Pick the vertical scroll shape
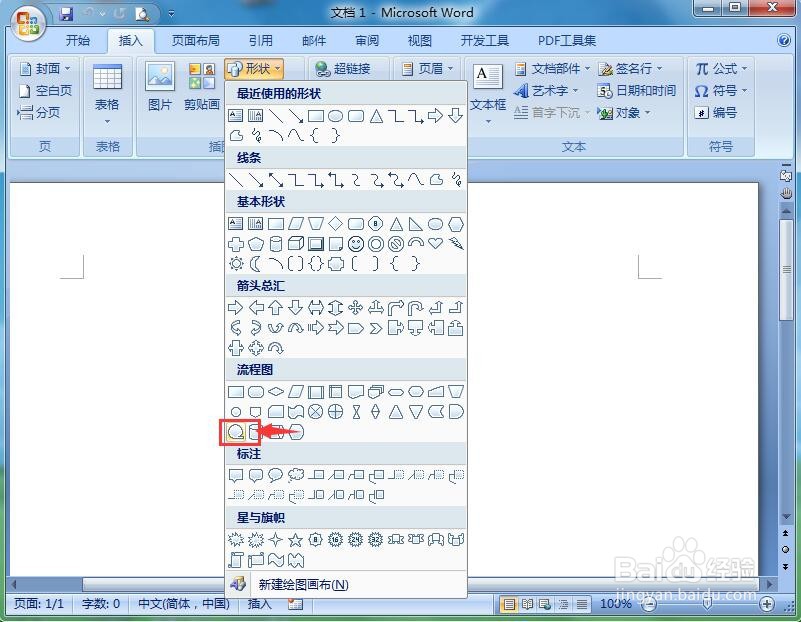Screen dimensions: 801x622 click(235, 560)
